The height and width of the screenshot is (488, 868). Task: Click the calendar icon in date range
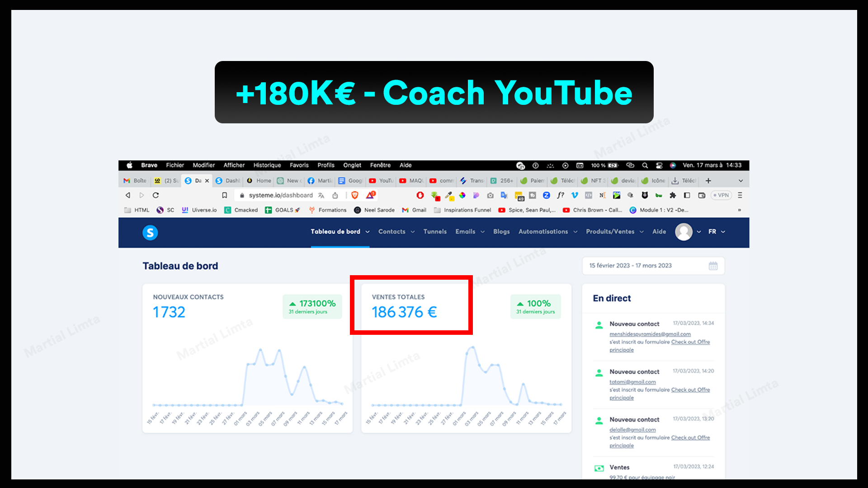pos(713,266)
